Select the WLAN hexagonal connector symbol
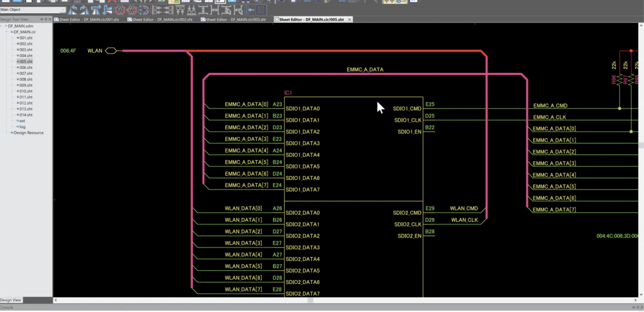This screenshot has height=312, width=644. pyautogui.click(x=111, y=51)
